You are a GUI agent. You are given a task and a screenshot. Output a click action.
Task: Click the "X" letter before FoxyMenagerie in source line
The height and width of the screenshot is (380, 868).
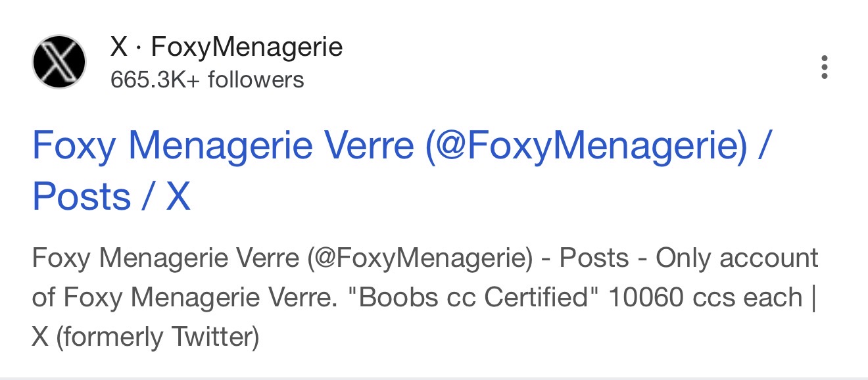[x=118, y=47]
